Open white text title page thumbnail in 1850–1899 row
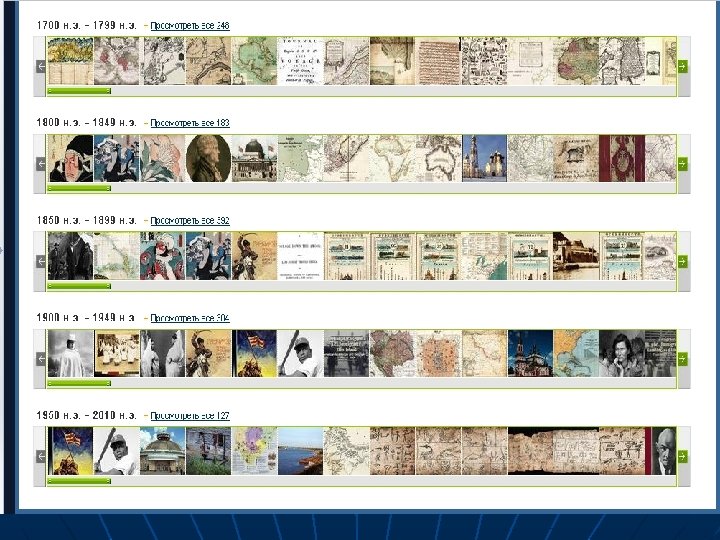 click(x=300, y=256)
